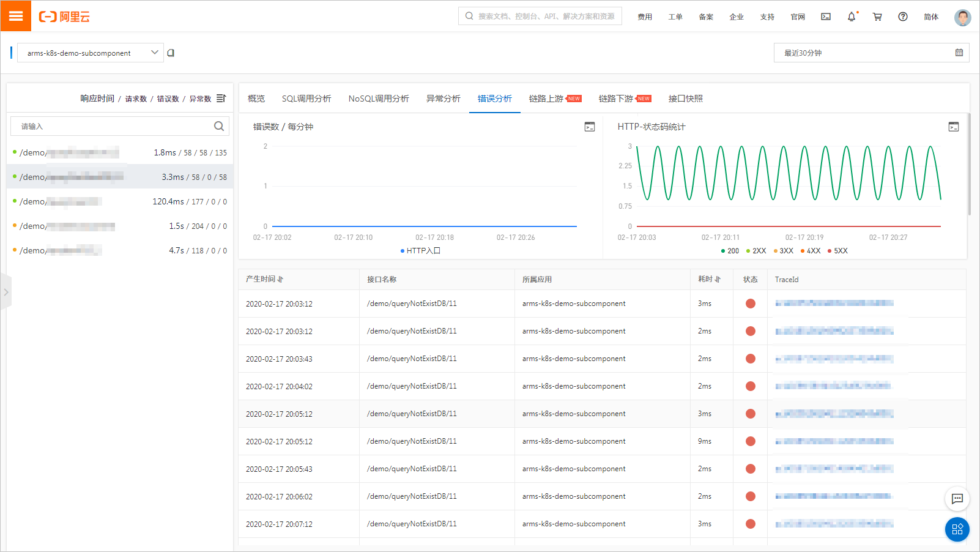Viewport: 980px width, 552px height.
Task: Click status dot for 20:03:43 row
Action: click(x=751, y=359)
